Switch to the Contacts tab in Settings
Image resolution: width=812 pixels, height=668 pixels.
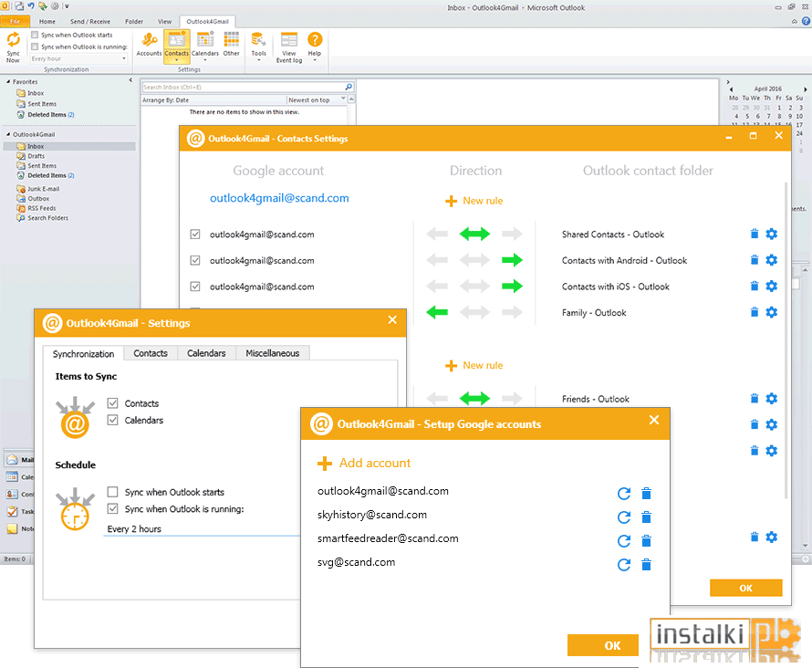(x=151, y=353)
